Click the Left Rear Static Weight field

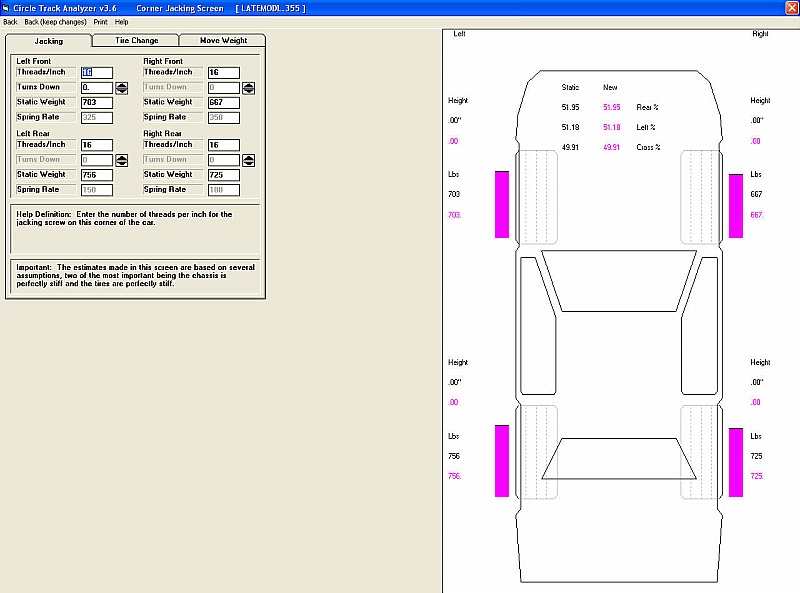pos(96,175)
